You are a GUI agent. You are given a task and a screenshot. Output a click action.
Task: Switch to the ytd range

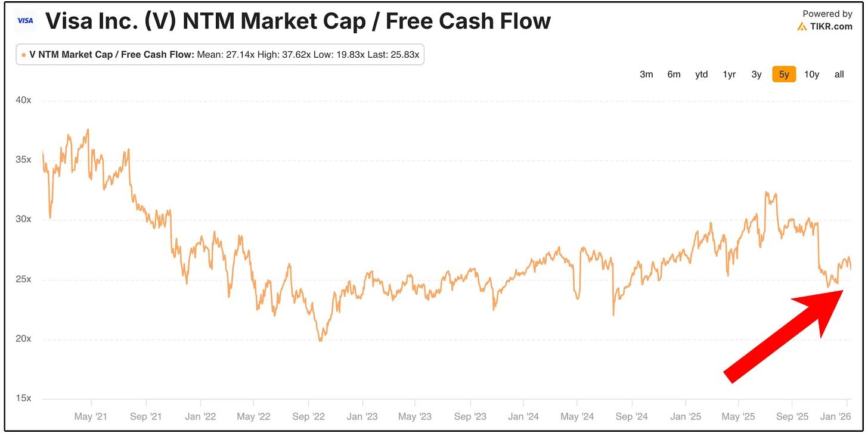[701, 74]
